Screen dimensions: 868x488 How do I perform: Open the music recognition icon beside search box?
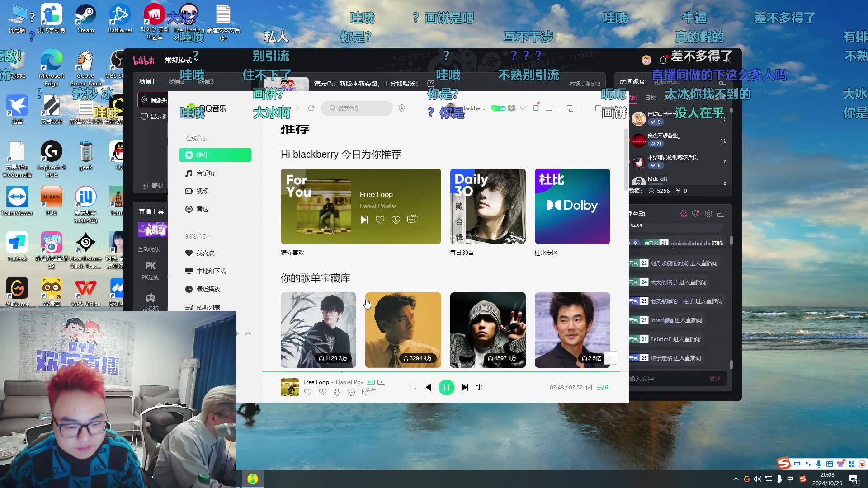point(402,108)
